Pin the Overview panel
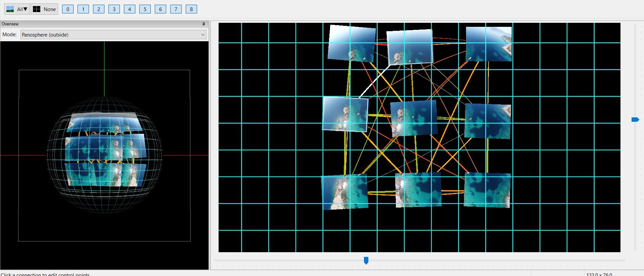Image resolution: width=644 pixels, height=276 pixels. click(x=203, y=24)
